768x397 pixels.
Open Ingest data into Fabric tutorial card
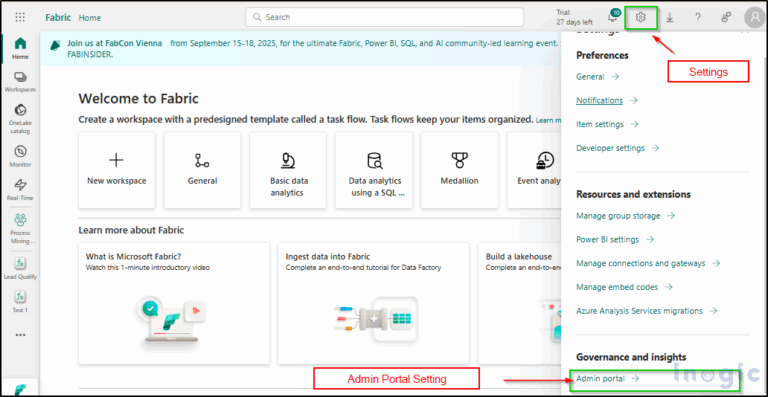(374, 304)
